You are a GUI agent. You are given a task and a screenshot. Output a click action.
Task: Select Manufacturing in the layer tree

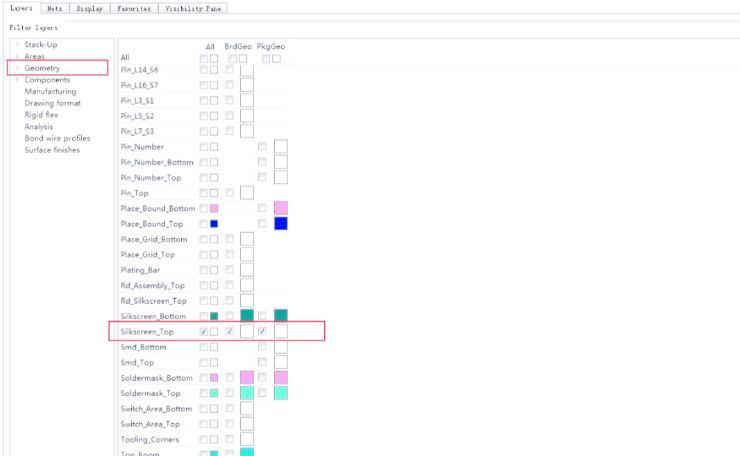coord(50,92)
